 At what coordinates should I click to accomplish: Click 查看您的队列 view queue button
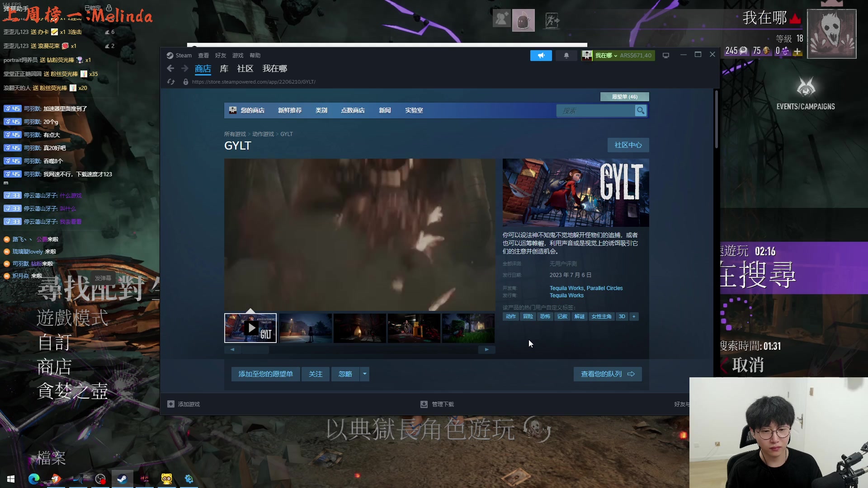click(608, 374)
